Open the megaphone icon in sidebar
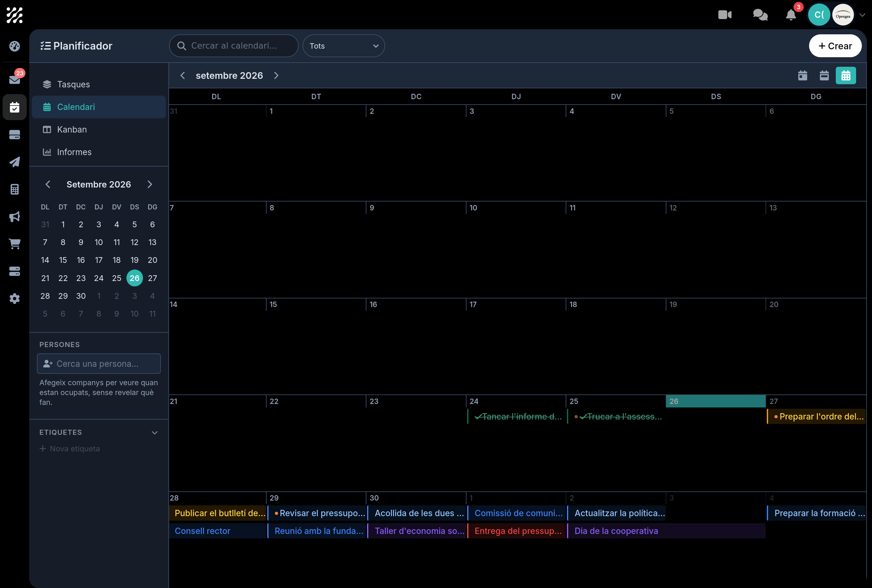This screenshot has height=588, width=872. [x=14, y=217]
